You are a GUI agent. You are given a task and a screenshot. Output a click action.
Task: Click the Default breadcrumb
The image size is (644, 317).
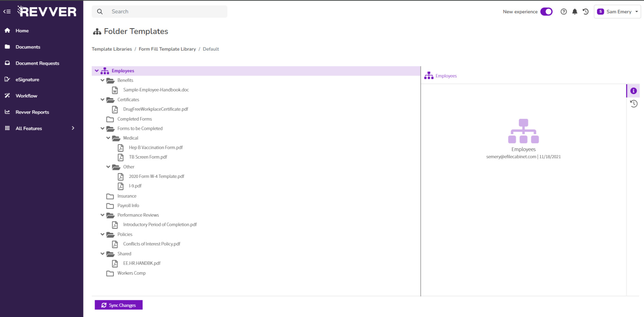tap(211, 49)
